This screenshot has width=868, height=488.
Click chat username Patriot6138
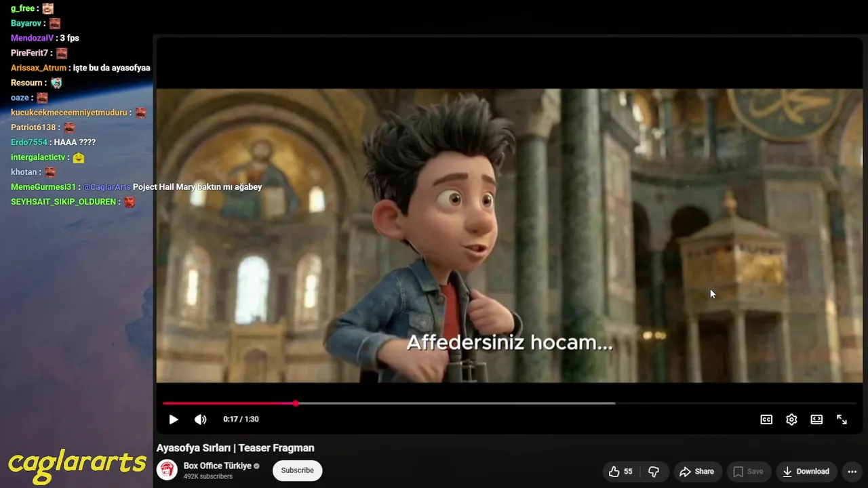[x=33, y=128]
